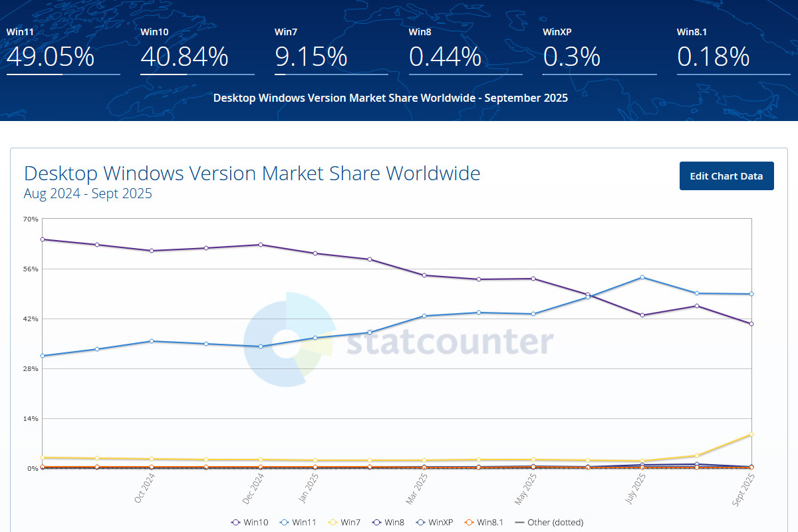
Task: Click the WinXP legend marker icon
Action: (x=421, y=522)
